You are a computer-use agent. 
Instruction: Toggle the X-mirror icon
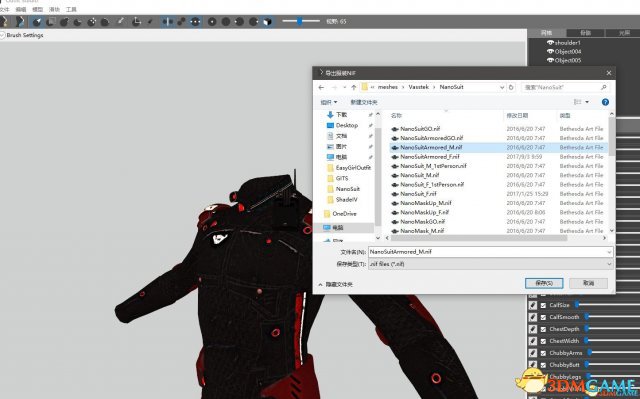tap(167, 22)
